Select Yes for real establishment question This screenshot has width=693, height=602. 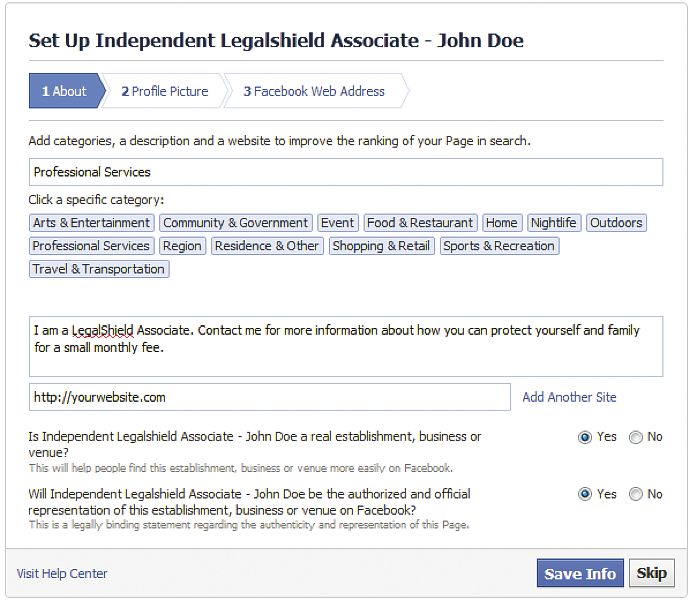[x=585, y=437]
